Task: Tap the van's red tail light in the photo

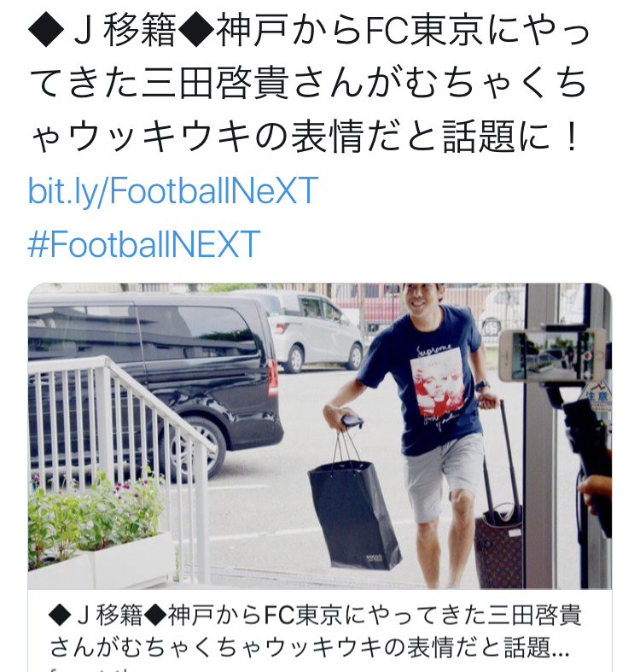Action: [272, 378]
